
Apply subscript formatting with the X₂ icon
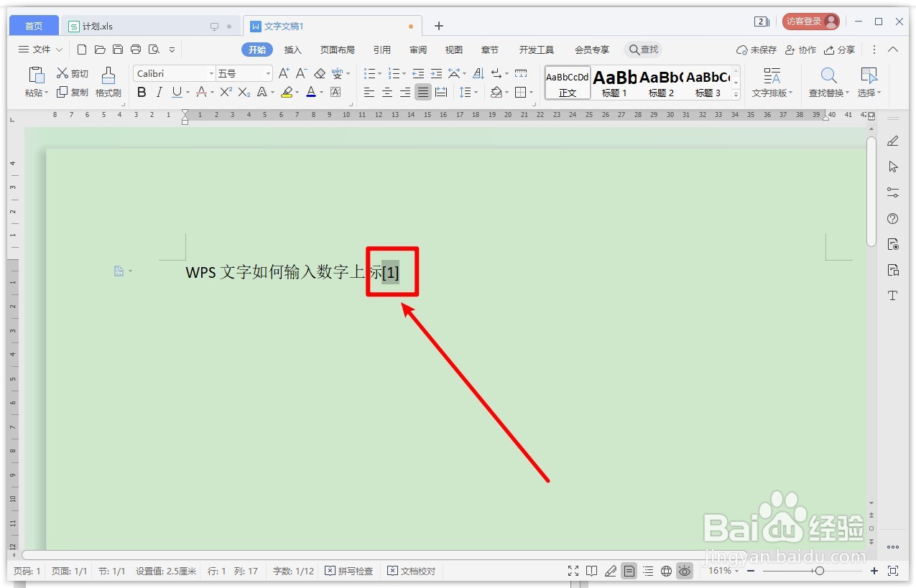coord(243,92)
